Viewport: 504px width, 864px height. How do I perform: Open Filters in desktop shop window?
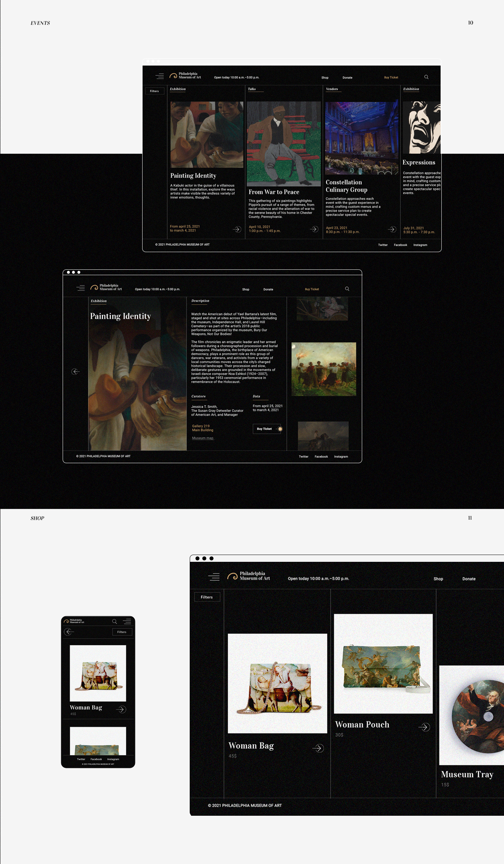(207, 597)
